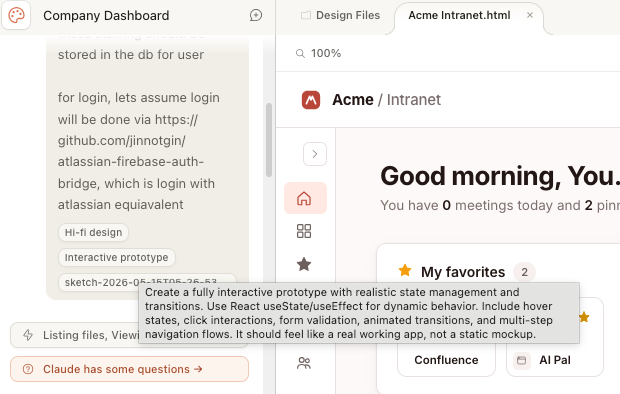620x394 pixels.
Task: Switch to the Design Files tab
Action: (x=340, y=15)
